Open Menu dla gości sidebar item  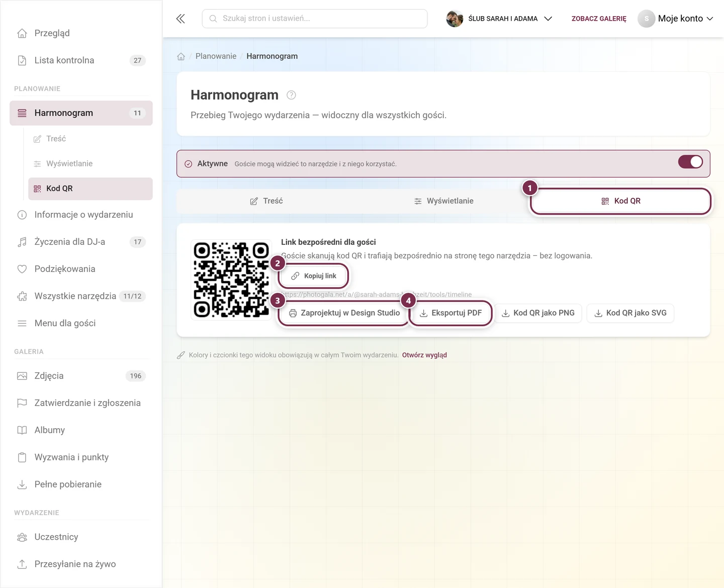click(x=81, y=323)
